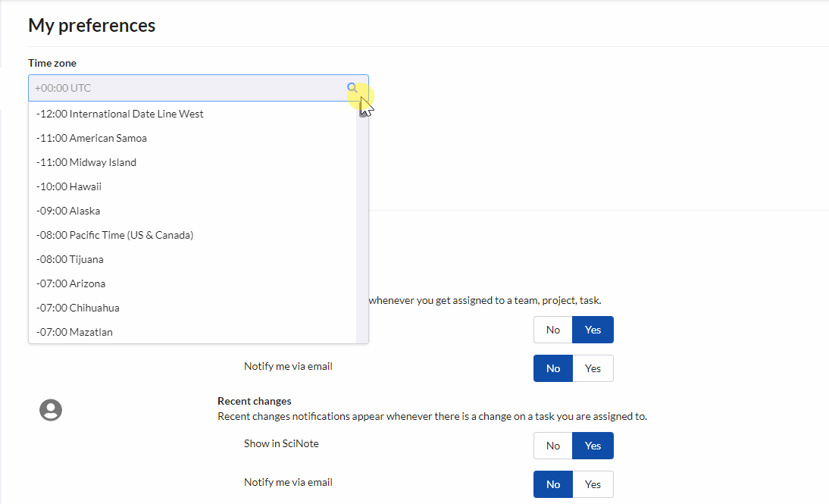Screen dimensions: 829x504
Task: Select -07:00 Chihuahua from the list
Action: 78,308
